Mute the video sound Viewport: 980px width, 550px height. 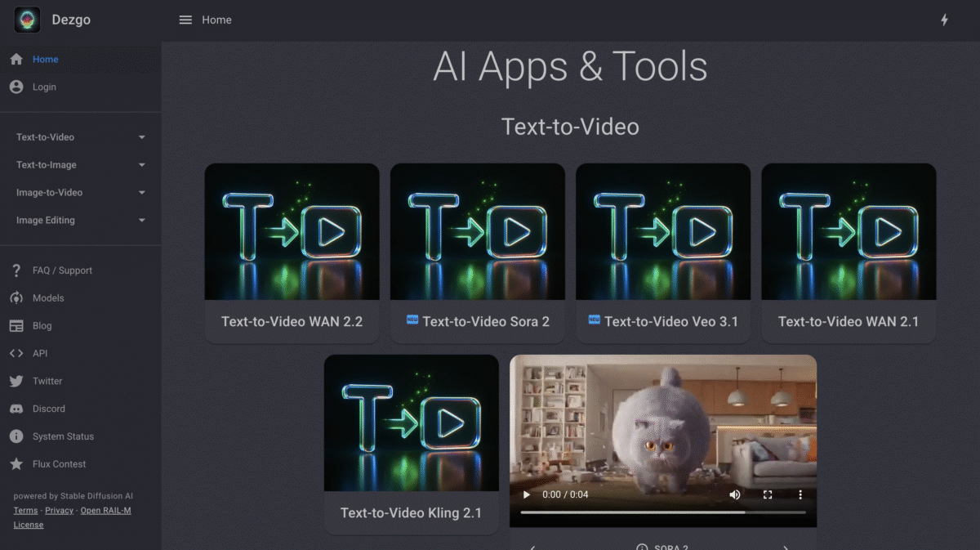tap(735, 494)
